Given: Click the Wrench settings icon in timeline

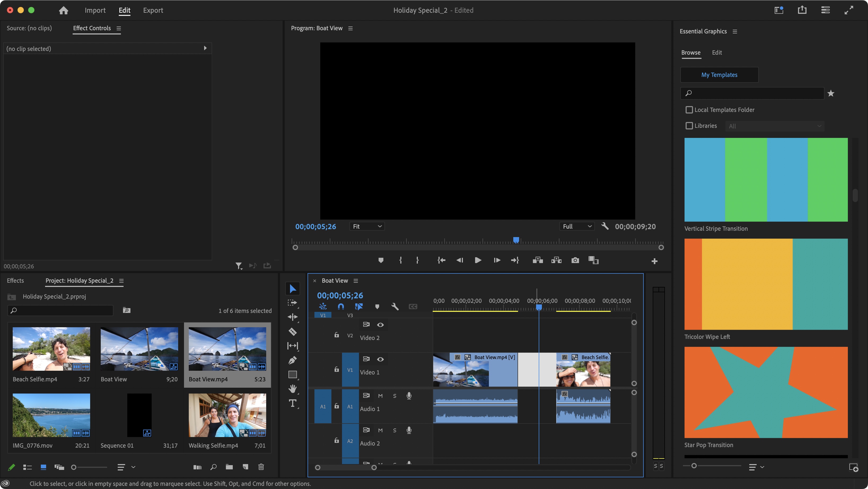Looking at the screenshot, I should click(x=395, y=306).
